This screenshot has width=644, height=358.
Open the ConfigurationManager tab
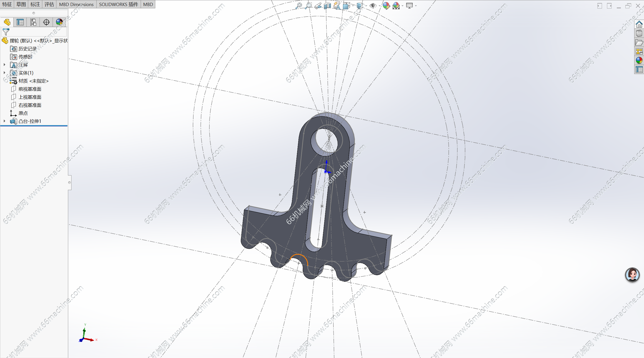(33, 22)
